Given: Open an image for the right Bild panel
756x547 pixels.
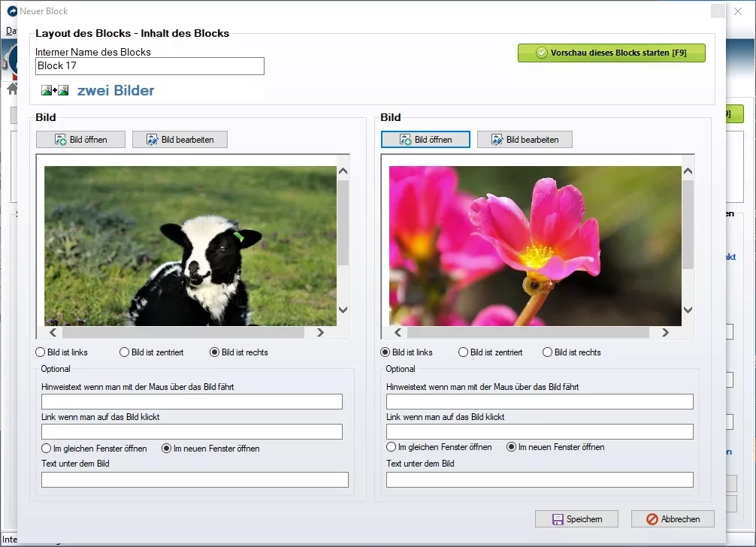Looking at the screenshot, I should coord(425,140).
